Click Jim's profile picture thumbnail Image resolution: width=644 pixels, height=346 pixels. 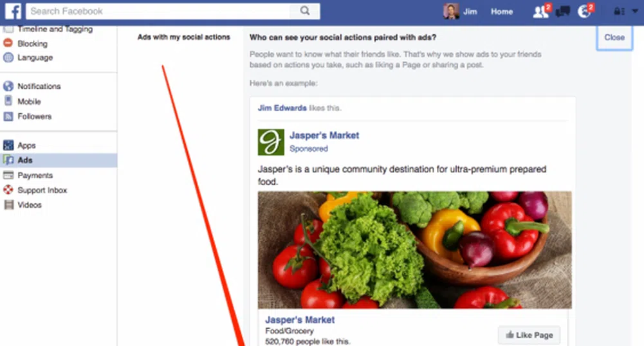(x=451, y=12)
